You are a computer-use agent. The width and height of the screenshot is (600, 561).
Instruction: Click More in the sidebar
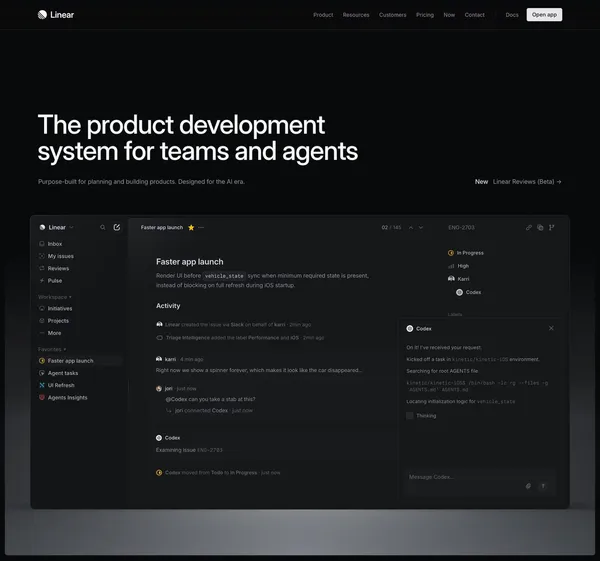point(50,333)
